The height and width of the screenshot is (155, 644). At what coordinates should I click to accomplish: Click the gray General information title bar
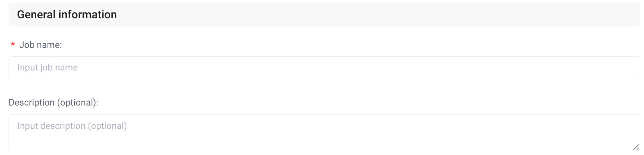point(324,14)
